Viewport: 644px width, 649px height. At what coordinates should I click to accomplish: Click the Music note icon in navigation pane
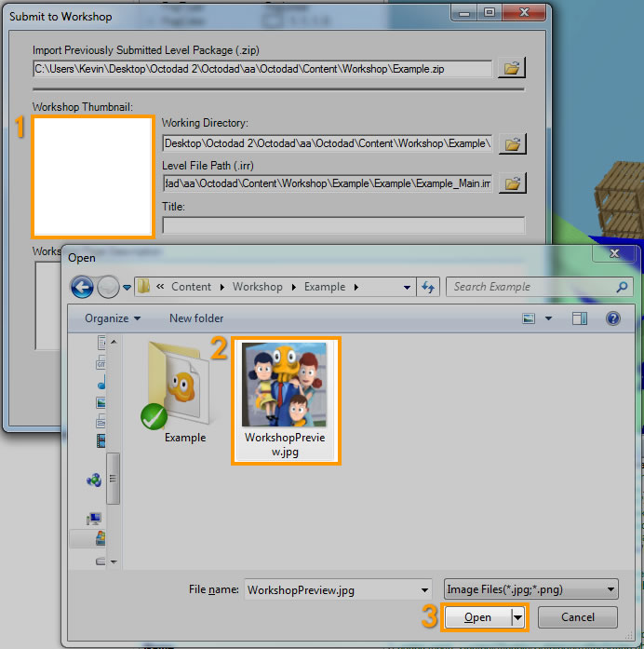101,383
